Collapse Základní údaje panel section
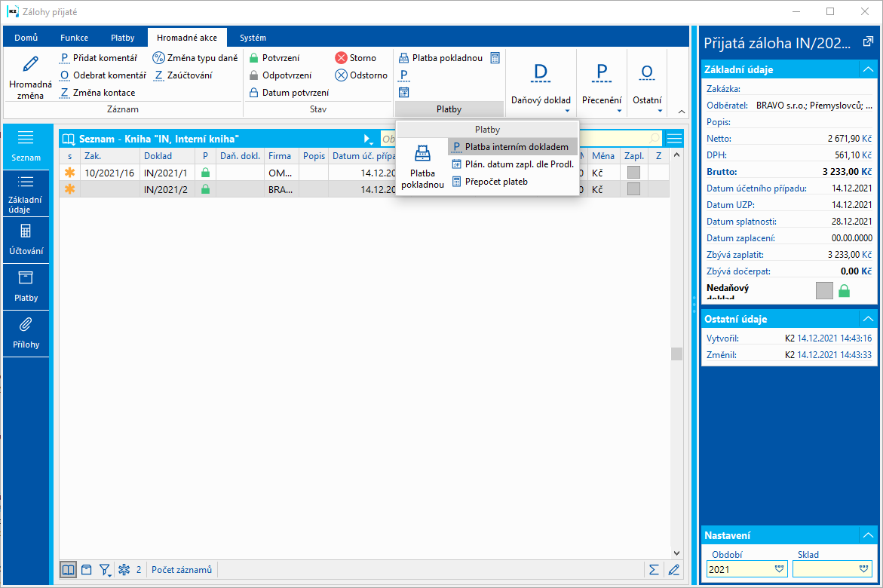883x588 pixels. pyautogui.click(x=869, y=69)
